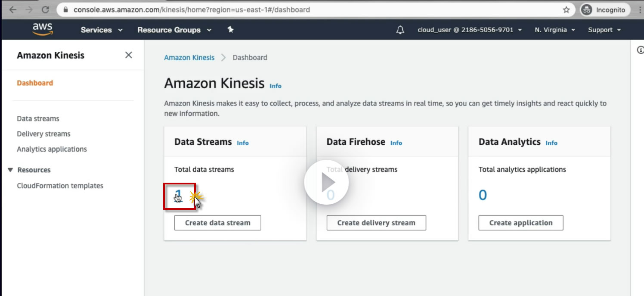Select Data streams in the sidebar
This screenshot has width=644, height=296.
pyautogui.click(x=38, y=118)
